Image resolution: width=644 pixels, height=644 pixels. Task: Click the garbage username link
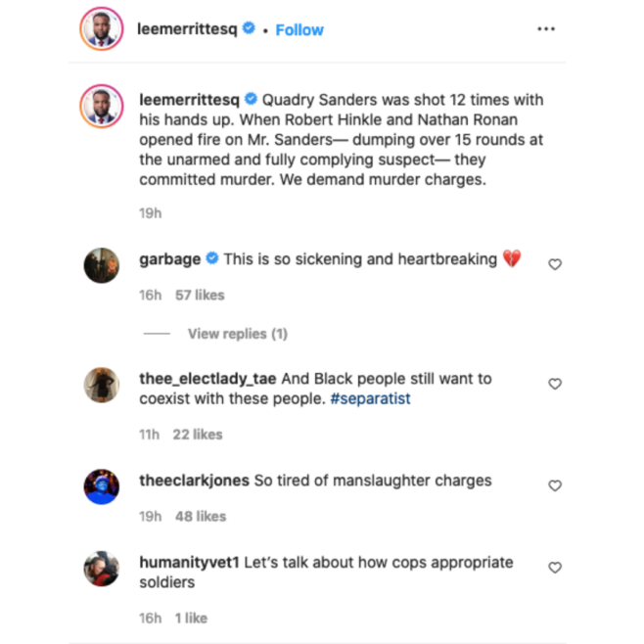point(170,259)
